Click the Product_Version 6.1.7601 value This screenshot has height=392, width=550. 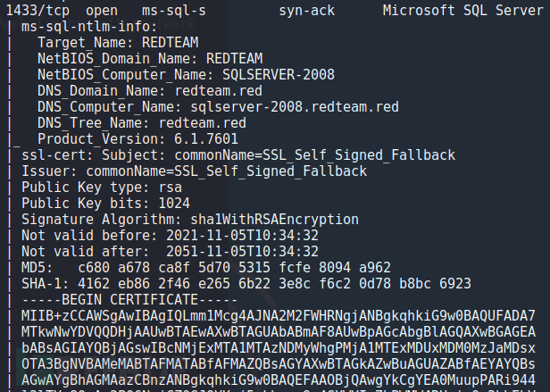point(206,139)
